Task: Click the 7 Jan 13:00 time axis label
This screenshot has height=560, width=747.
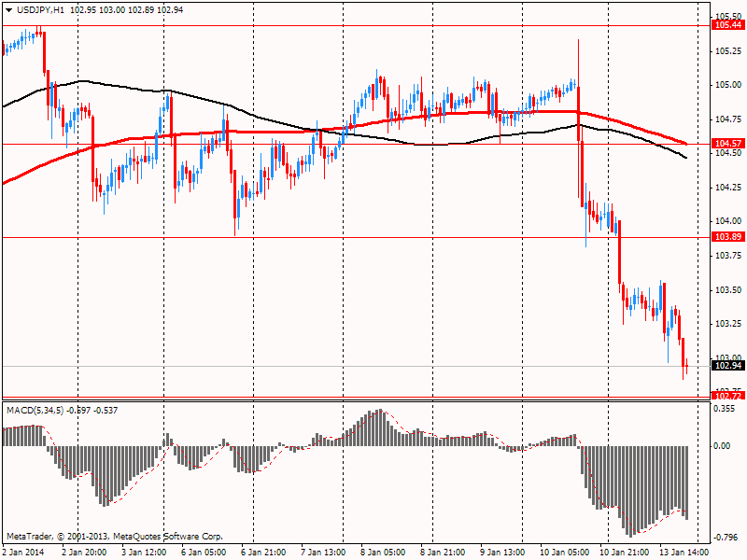Action: click(323, 553)
